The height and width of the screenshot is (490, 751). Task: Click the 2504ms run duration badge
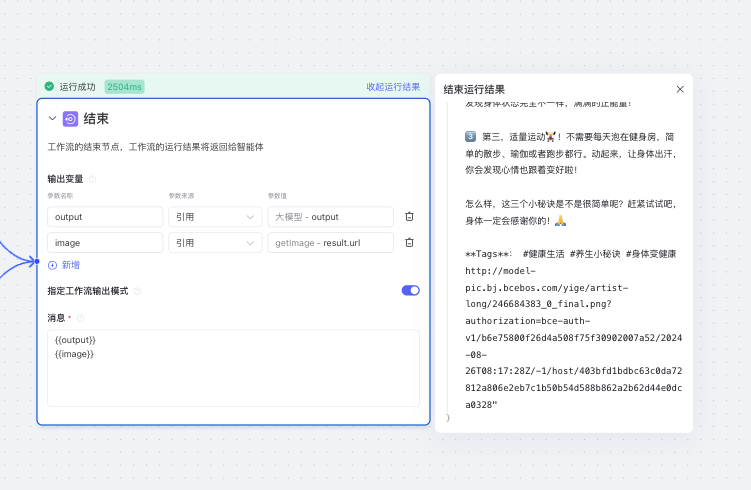point(124,87)
